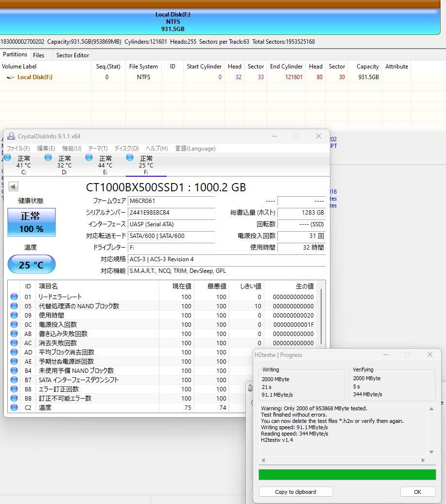Click the status orb for attribute 0C 電源投入回数
Screen dimensions: 446x504
(14, 324)
